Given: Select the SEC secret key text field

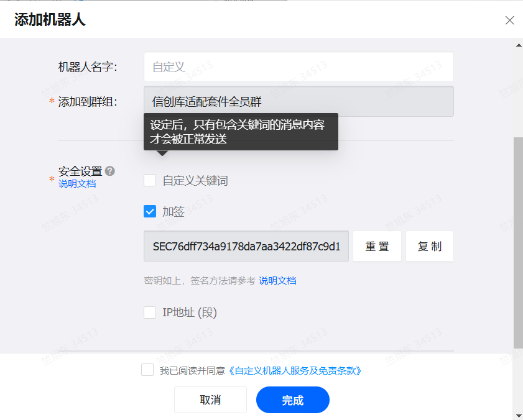Looking at the screenshot, I should (246, 246).
